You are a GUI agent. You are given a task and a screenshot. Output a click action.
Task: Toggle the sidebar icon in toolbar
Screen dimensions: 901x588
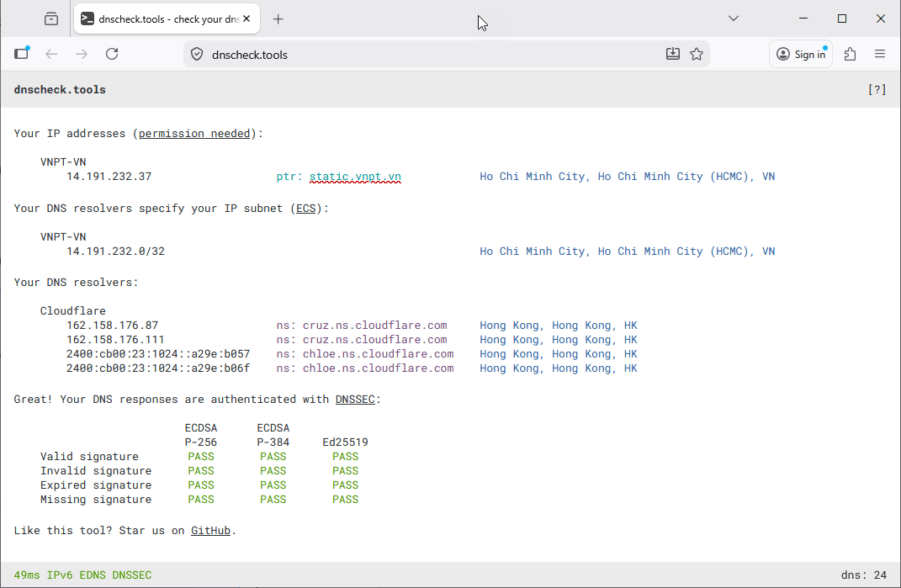pos(22,54)
